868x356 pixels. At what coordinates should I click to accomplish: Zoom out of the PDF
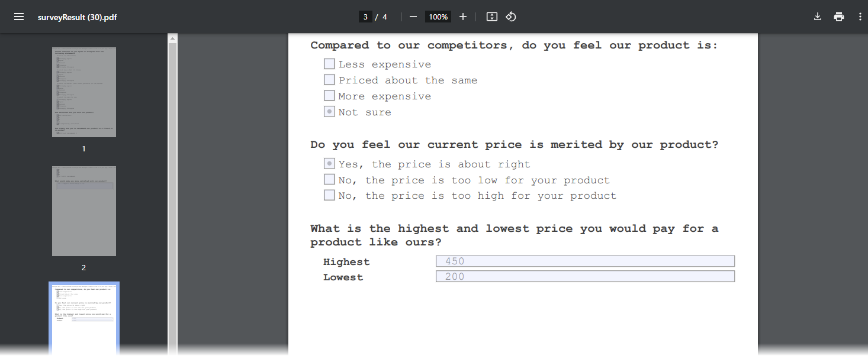413,17
